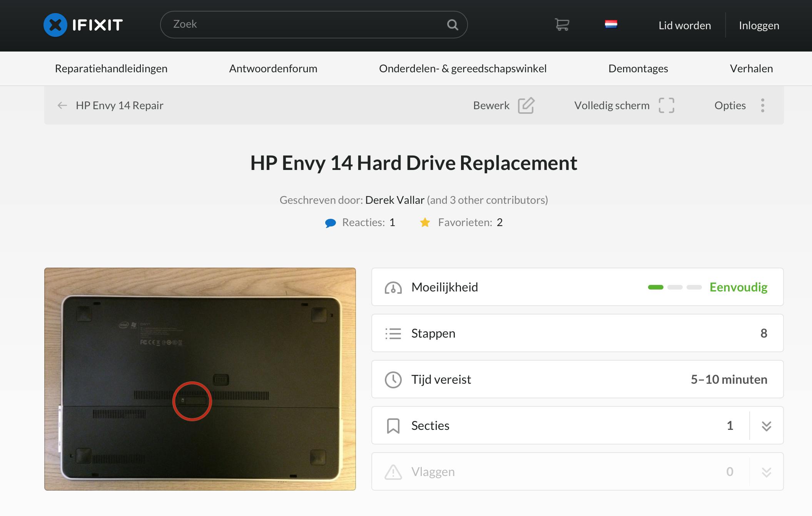Open the Reparatiehandleidingen menu item
The width and height of the screenshot is (812, 516).
111,68
